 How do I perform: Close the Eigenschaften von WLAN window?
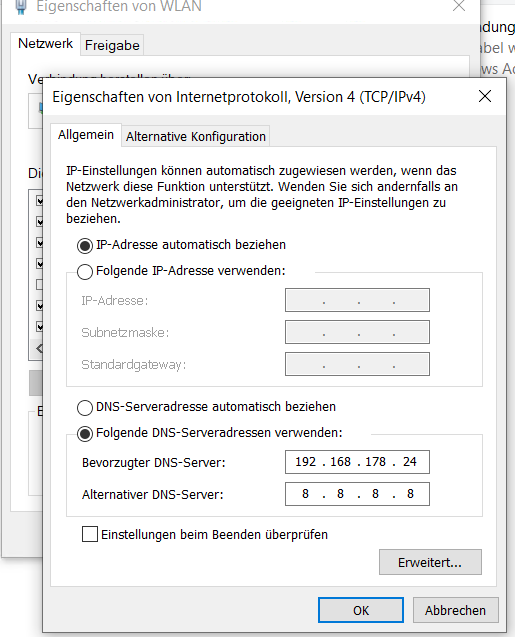[x=459, y=6]
